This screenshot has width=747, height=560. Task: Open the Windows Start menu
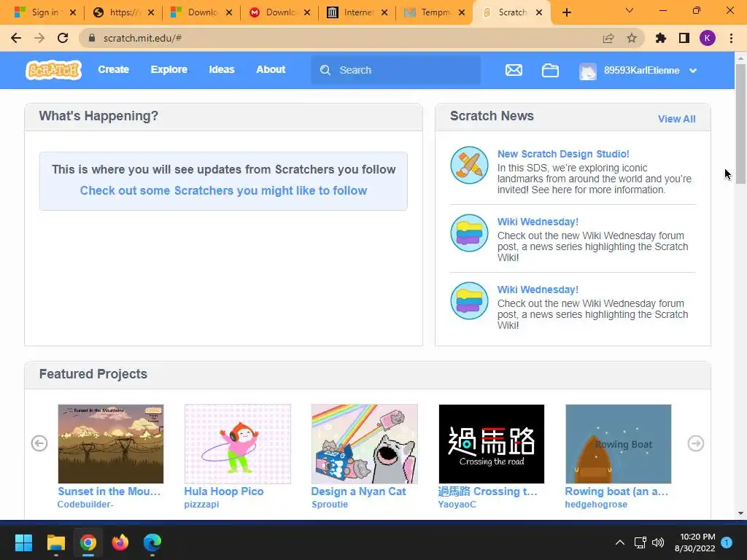pyautogui.click(x=23, y=542)
